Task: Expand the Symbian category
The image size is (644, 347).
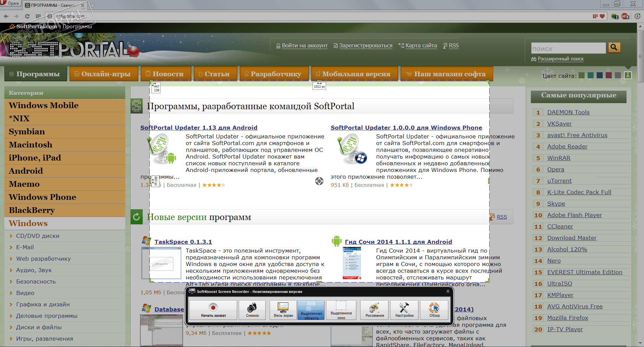Action: (x=65, y=132)
